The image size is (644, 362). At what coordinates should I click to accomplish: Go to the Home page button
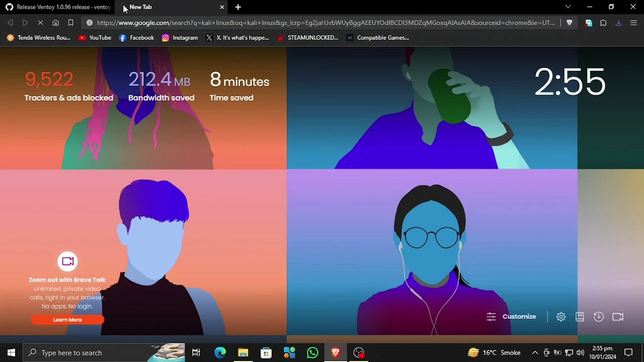point(55,23)
